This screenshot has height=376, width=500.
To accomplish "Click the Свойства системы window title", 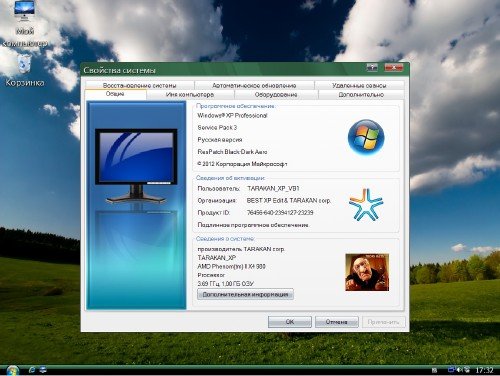I will point(119,70).
